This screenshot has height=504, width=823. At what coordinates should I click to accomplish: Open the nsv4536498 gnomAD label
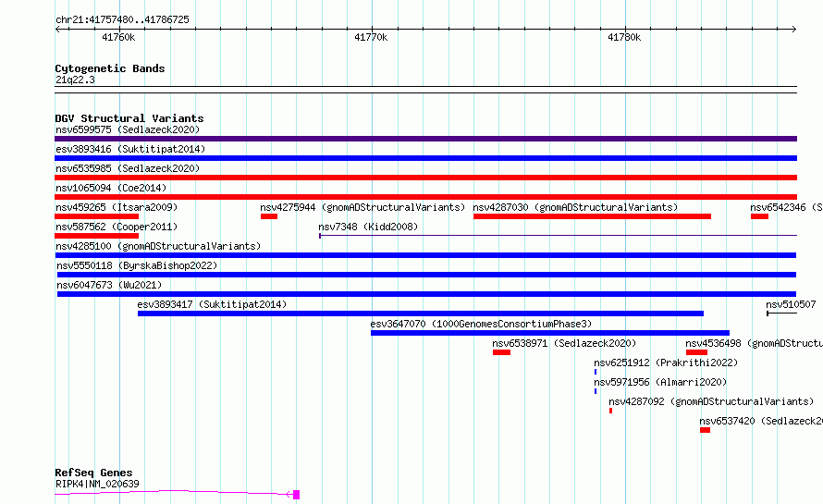pyautogui.click(x=754, y=343)
